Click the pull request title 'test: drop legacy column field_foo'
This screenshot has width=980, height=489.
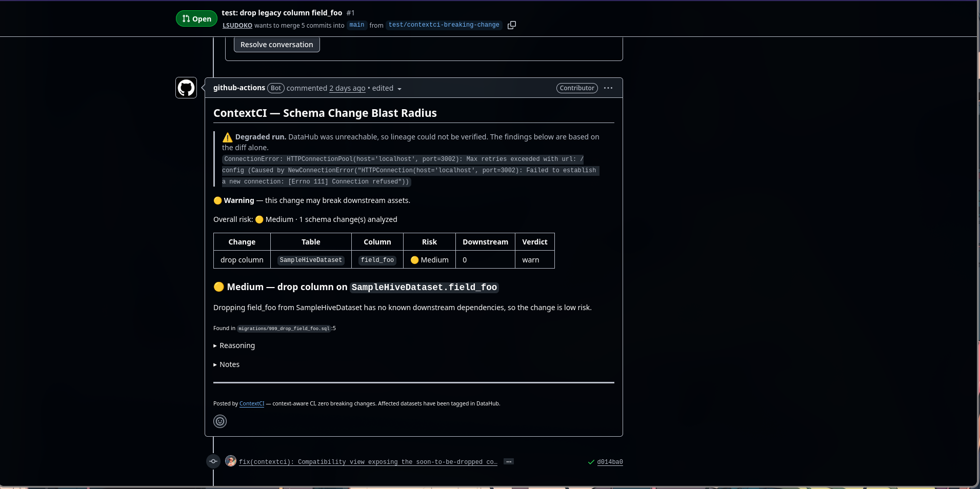tap(282, 13)
